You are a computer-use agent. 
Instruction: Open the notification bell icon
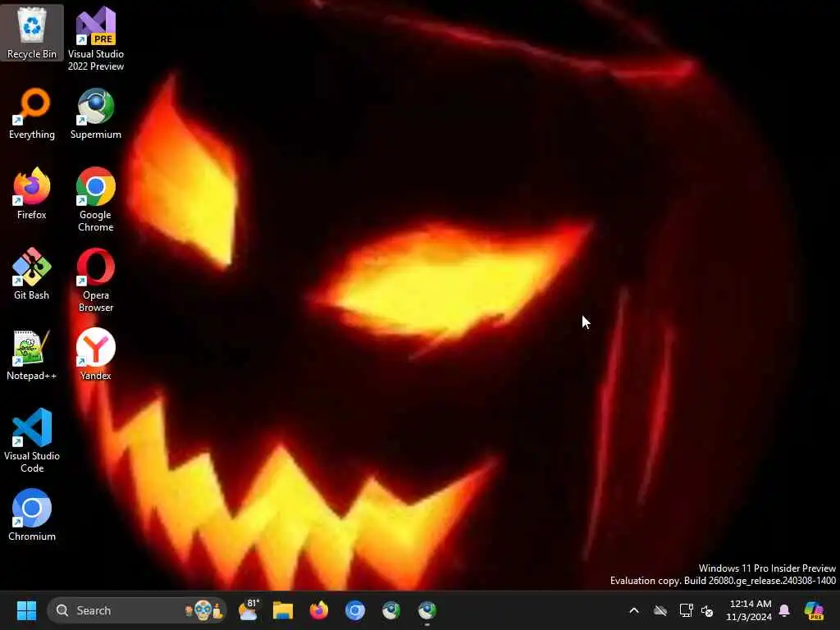(784, 610)
